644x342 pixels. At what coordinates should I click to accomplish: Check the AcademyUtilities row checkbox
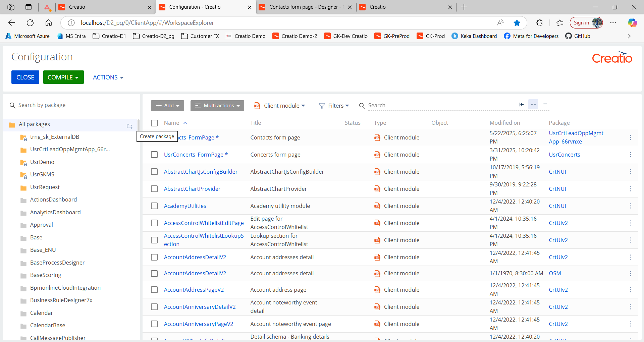154,206
